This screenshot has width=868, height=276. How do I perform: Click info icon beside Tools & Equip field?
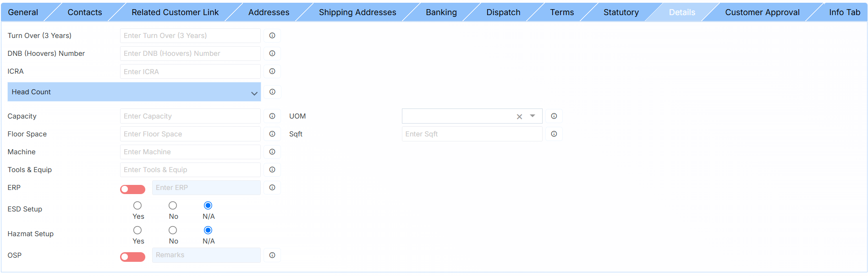(272, 170)
